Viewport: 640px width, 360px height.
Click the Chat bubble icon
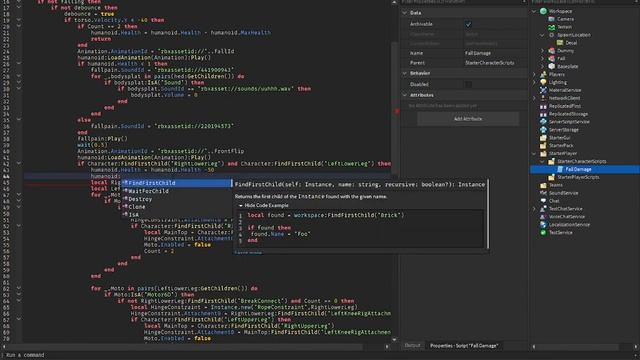pyautogui.click(x=543, y=201)
